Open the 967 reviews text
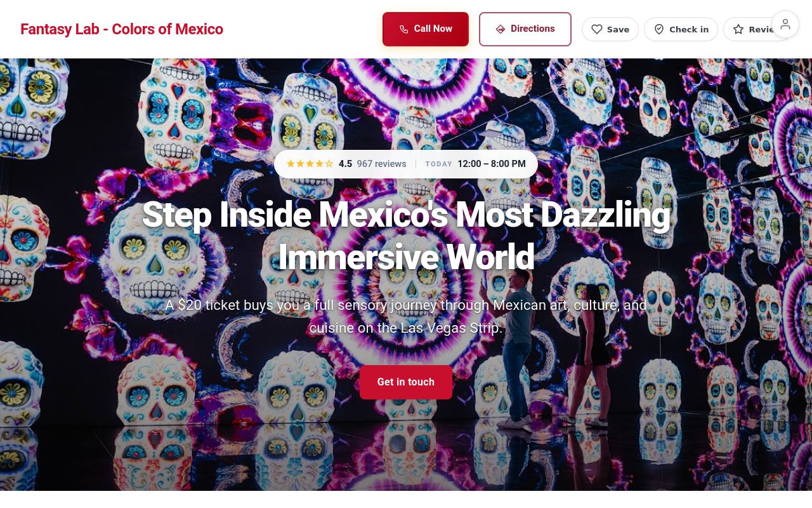The height and width of the screenshot is (508, 812). [x=381, y=164]
